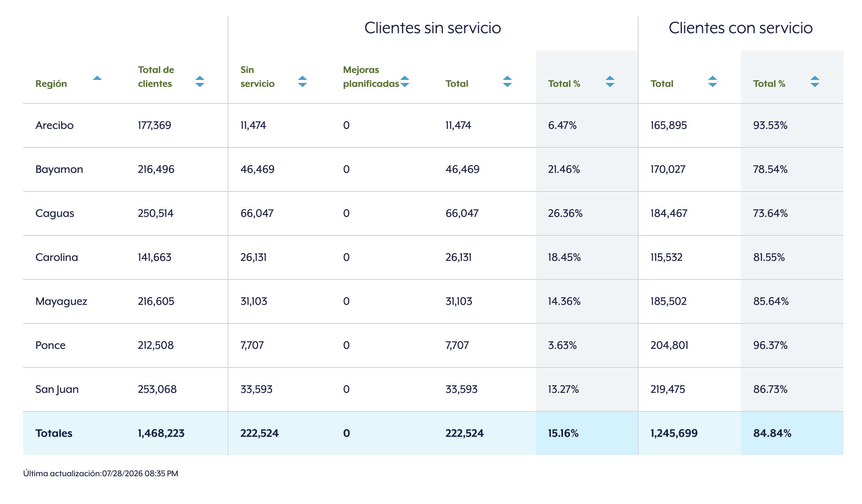Click Carolina out-of-service percentage 18.45%
862x504 pixels.
[565, 257]
